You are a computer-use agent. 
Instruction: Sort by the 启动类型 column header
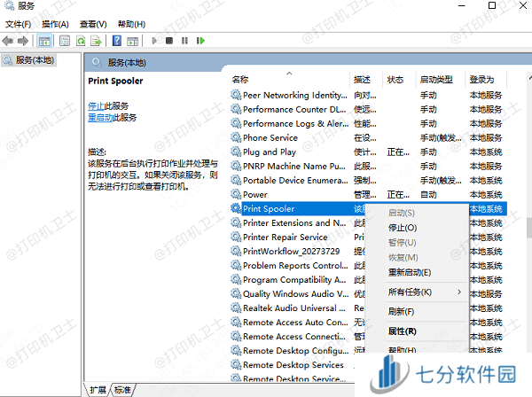(x=435, y=80)
